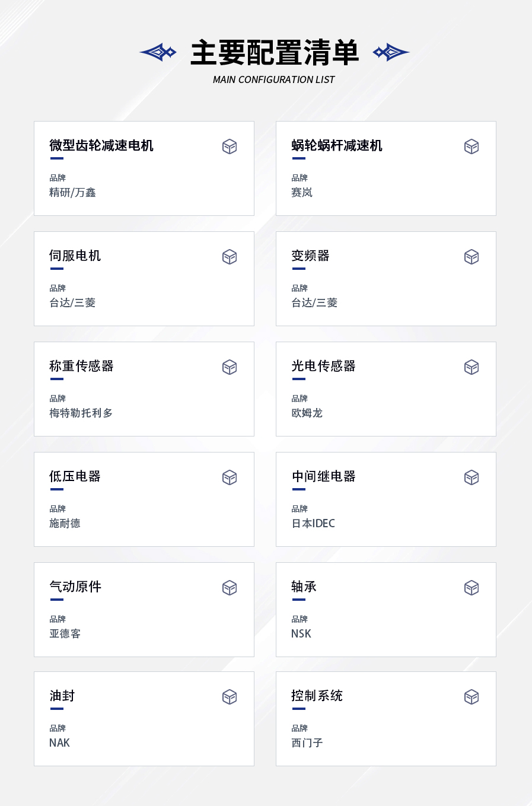Select the box icon in 光电传感器 card
The height and width of the screenshot is (806, 532).
click(x=472, y=367)
